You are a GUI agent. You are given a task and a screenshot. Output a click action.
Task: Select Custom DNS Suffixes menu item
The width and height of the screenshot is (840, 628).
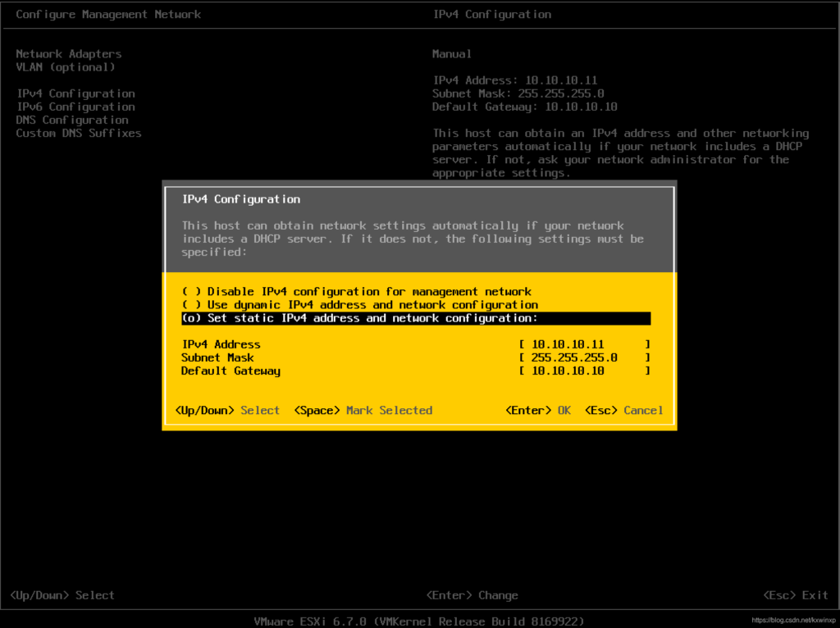79,133
